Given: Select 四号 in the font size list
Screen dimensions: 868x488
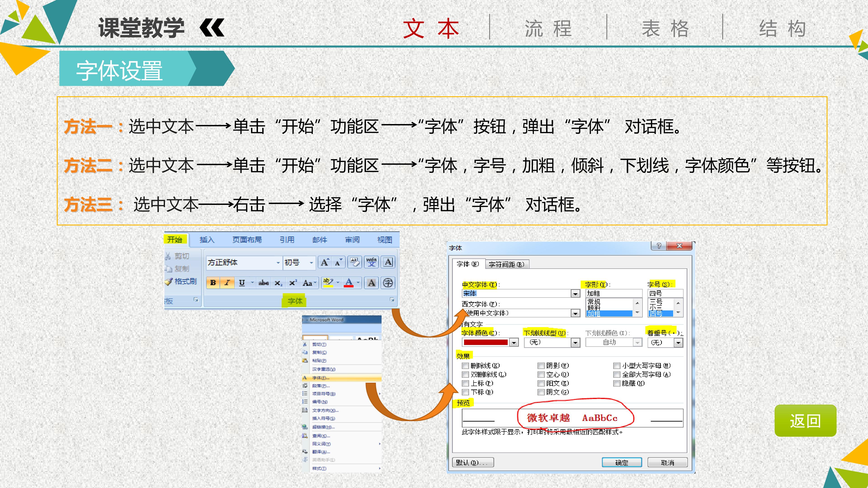Looking at the screenshot, I should click(x=660, y=314).
